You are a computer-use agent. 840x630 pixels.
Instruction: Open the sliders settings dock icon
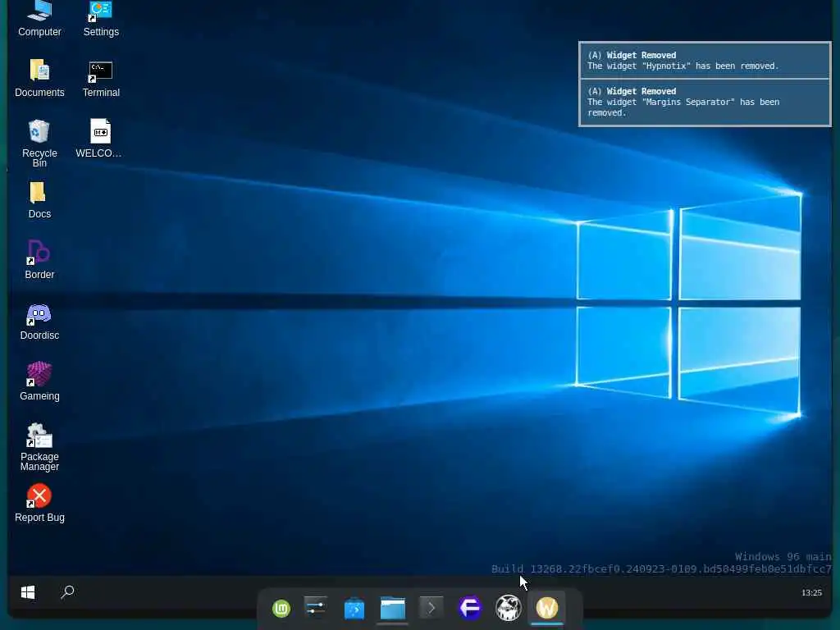(316, 608)
